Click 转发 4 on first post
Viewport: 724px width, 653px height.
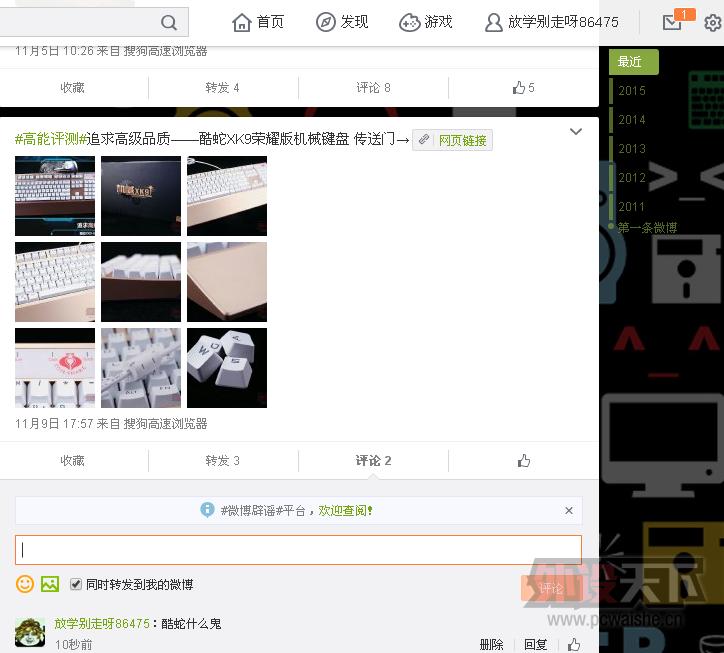point(222,88)
